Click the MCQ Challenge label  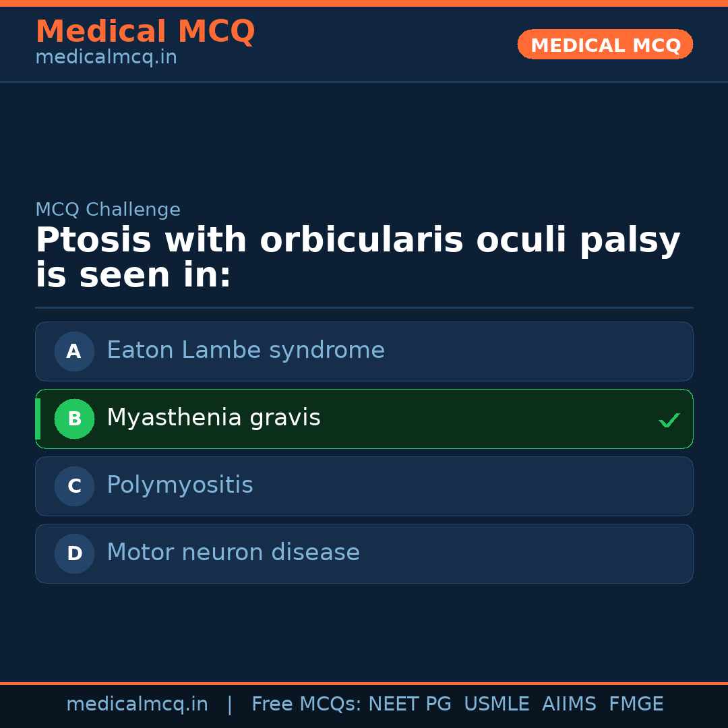[108, 210]
